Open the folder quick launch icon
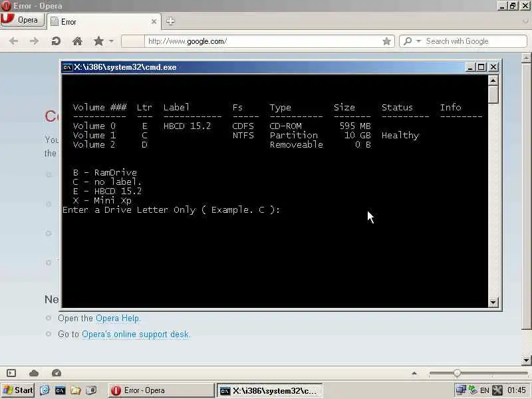Image resolution: width=532 pixels, height=399 pixels. coord(76,390)
